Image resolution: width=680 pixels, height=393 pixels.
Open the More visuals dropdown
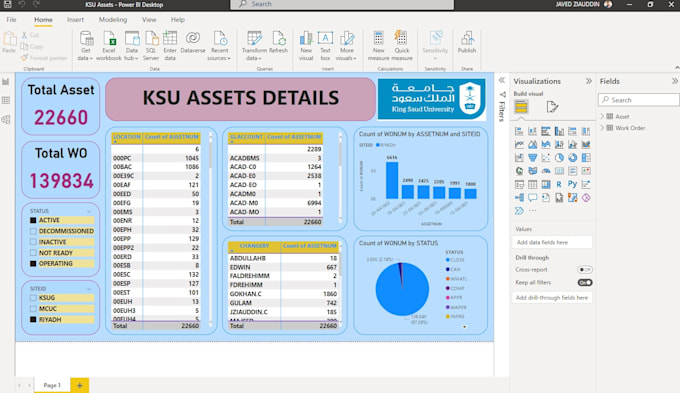click(346, 46)
